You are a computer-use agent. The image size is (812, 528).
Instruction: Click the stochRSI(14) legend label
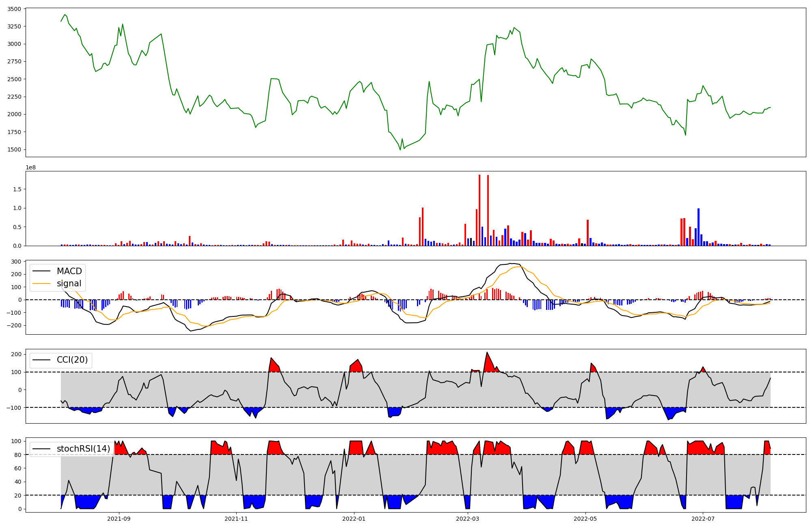(x=83, y=449)
